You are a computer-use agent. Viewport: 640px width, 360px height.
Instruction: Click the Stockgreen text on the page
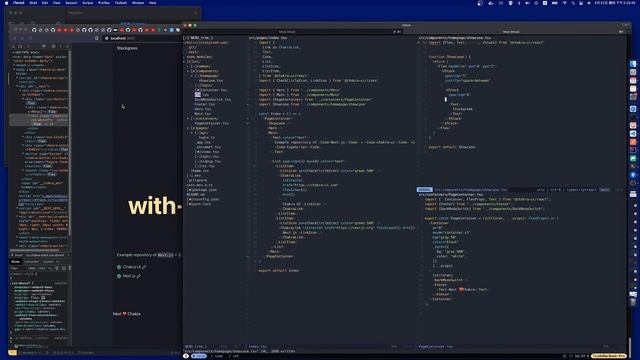pos(127,48)
